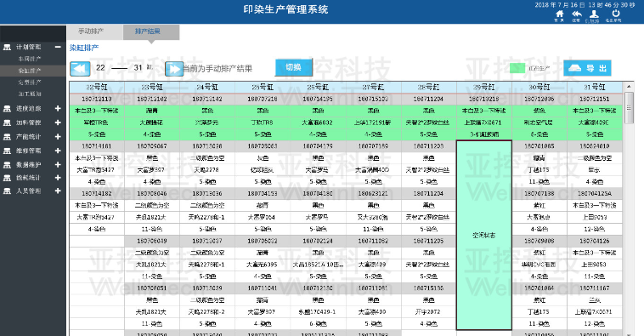
Task: Select the idle-state block of vat 29
Action: point(483,236)
